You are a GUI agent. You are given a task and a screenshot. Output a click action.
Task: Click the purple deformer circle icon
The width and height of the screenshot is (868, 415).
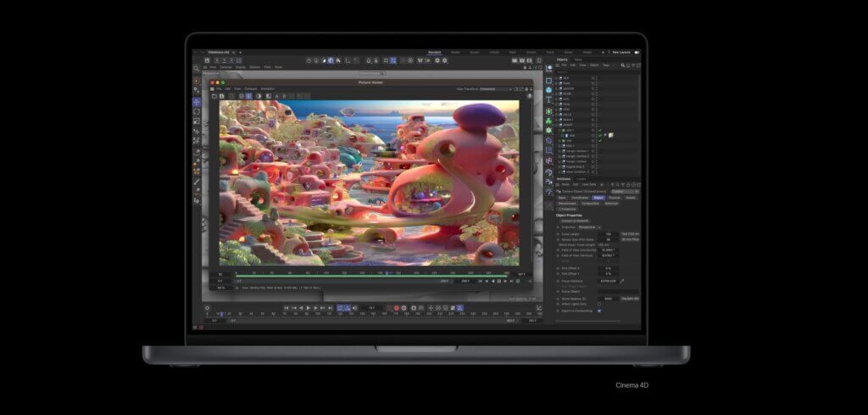click(x=548, y=140)
